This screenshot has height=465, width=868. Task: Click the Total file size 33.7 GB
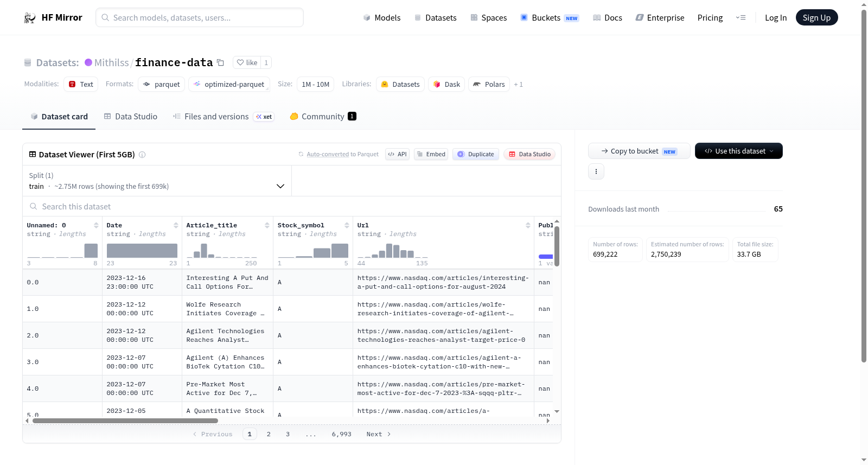point(755,250)
